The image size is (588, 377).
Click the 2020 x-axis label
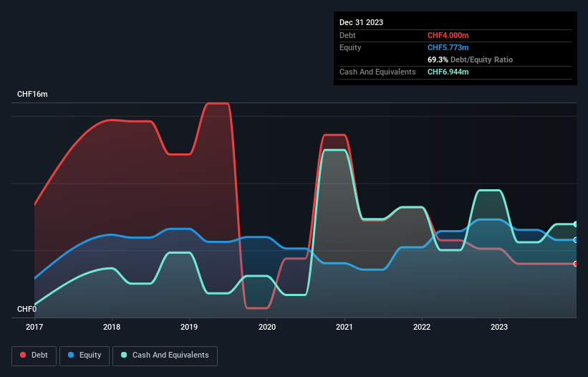[x=267, y=327]
